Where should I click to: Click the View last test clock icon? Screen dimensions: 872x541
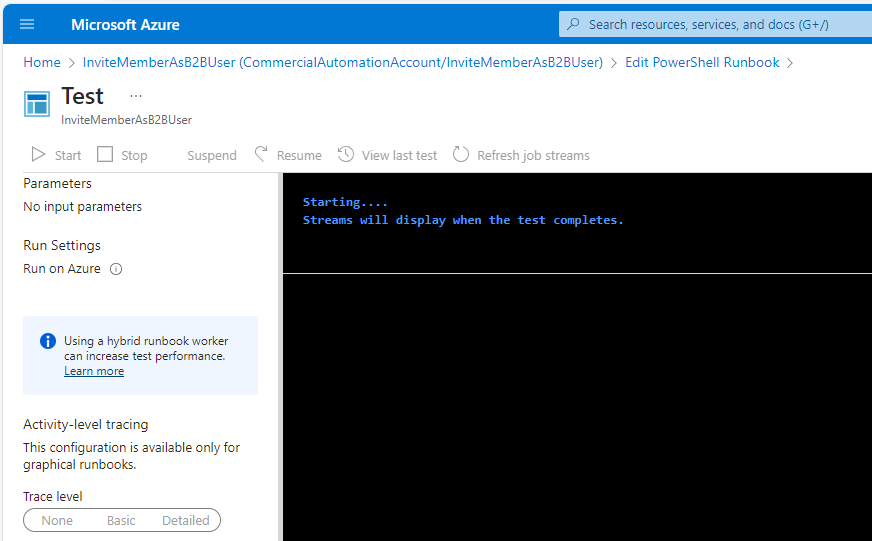coord(346,154)
